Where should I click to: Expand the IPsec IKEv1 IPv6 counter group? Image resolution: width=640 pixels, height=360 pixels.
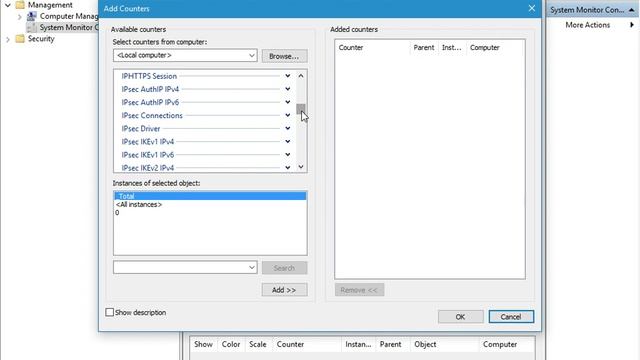[x=288, y=155]
